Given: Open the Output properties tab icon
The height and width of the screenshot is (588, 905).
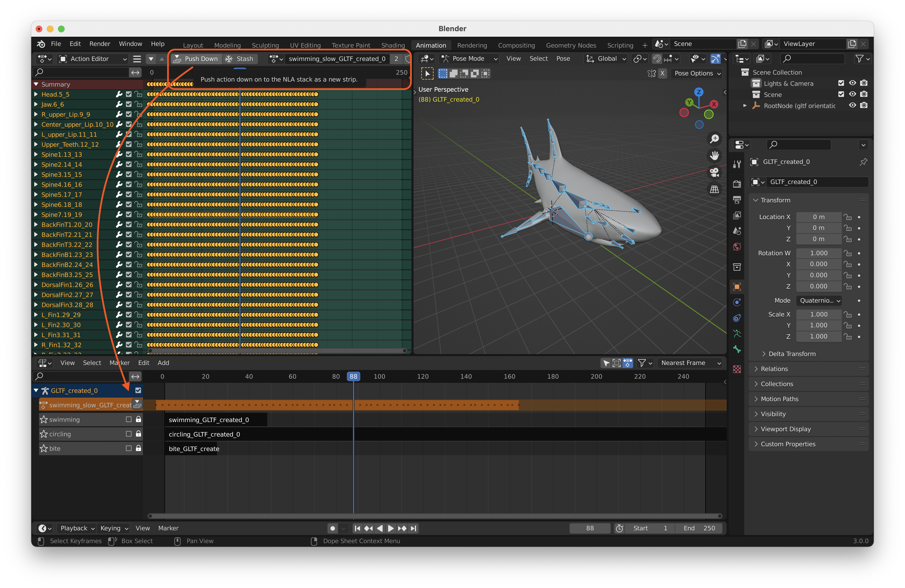Looking at the screenshot, I should (x=737, y=200).
